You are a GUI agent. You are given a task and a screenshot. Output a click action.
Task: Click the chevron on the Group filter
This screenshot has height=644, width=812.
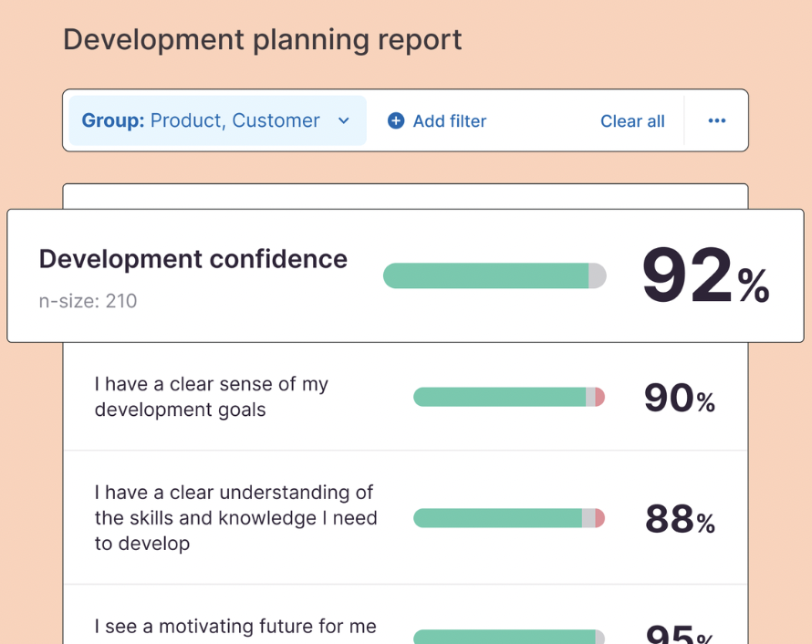(x=344, y=120)
